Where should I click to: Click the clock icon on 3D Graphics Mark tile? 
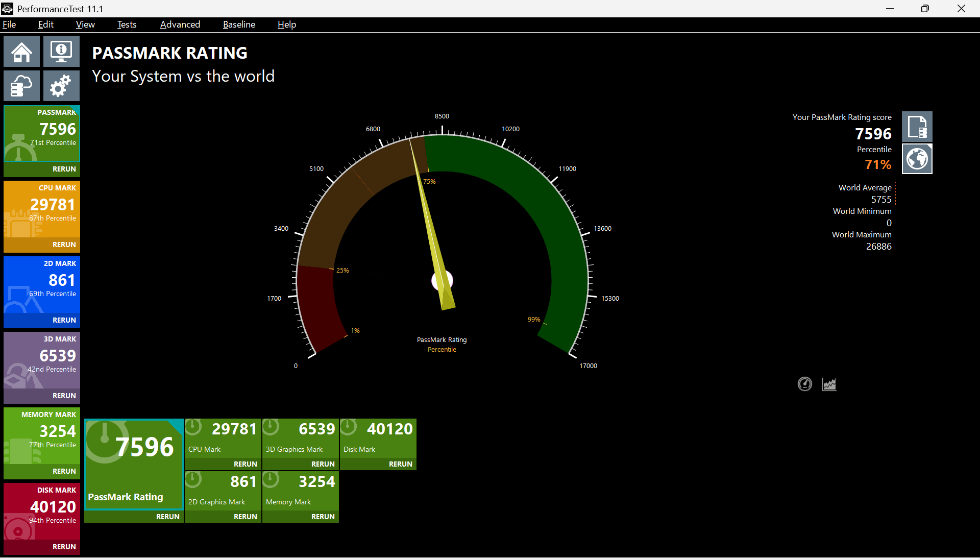(271, 427)
